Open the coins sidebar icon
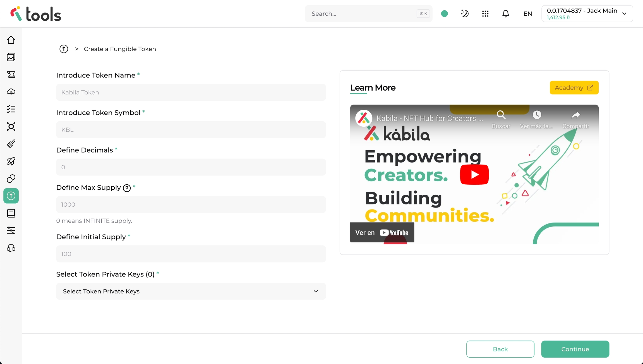643x364 pixels. point(11,179)
